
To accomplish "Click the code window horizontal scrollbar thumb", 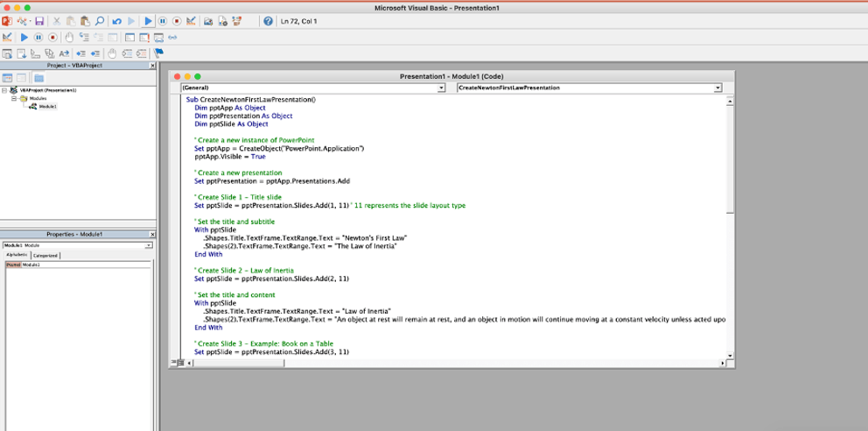I will tap(239, 363).
